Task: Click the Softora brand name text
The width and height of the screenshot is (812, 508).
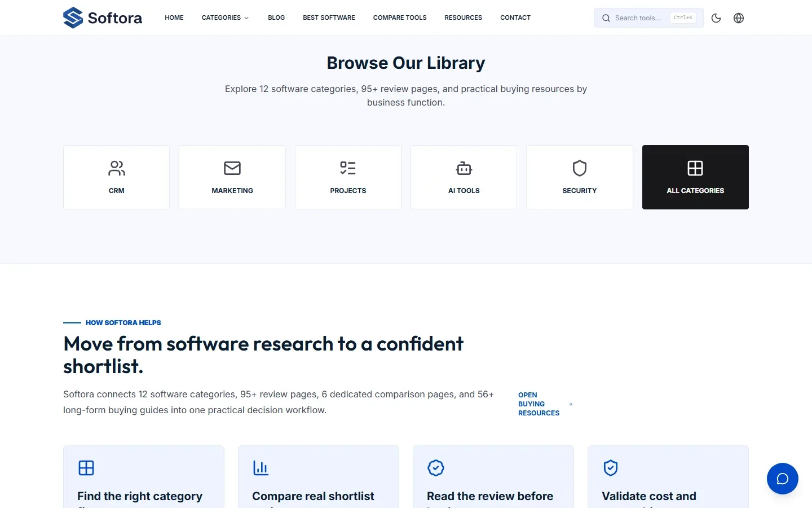Action: click(x=115, y=18)
